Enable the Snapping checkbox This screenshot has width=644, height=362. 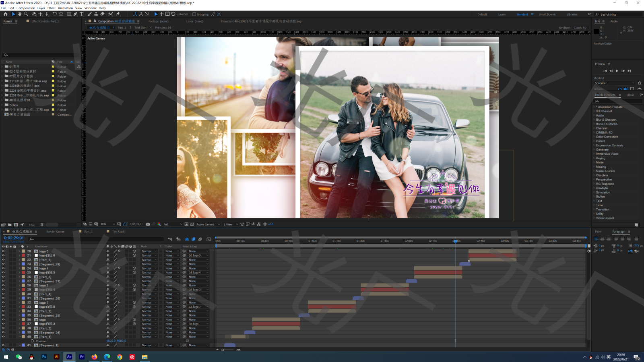(194, 14)
